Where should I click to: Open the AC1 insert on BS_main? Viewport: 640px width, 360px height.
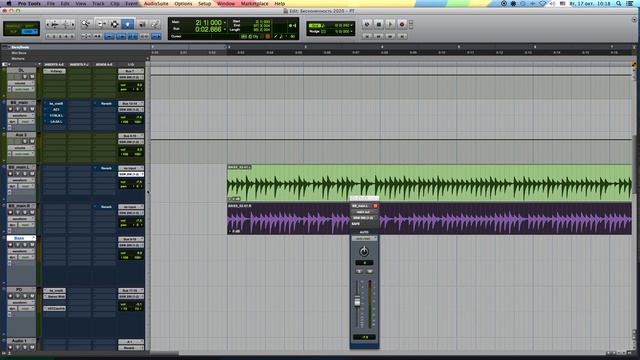point(55,109)
